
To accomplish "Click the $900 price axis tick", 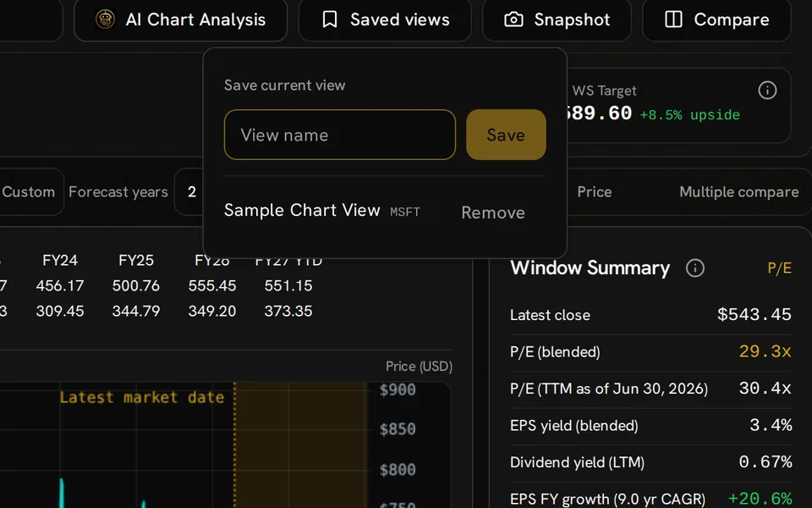I will point(398,389).
